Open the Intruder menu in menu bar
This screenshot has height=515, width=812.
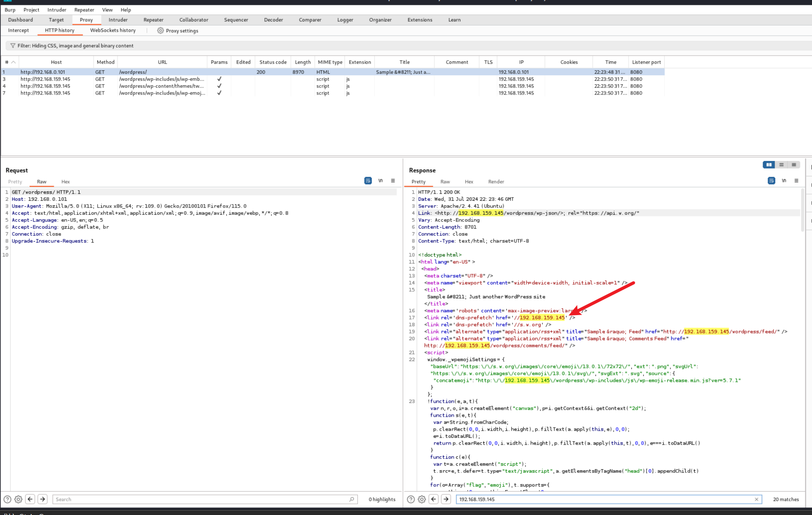point(57,10)
